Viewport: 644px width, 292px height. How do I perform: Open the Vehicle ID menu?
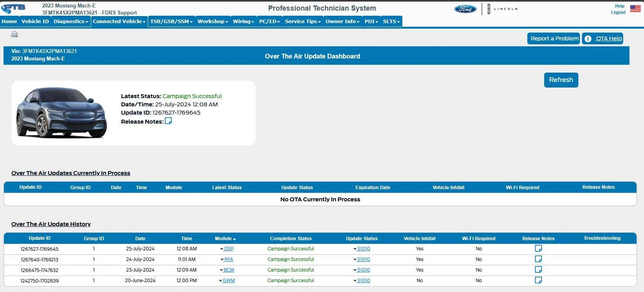point(35,21)
